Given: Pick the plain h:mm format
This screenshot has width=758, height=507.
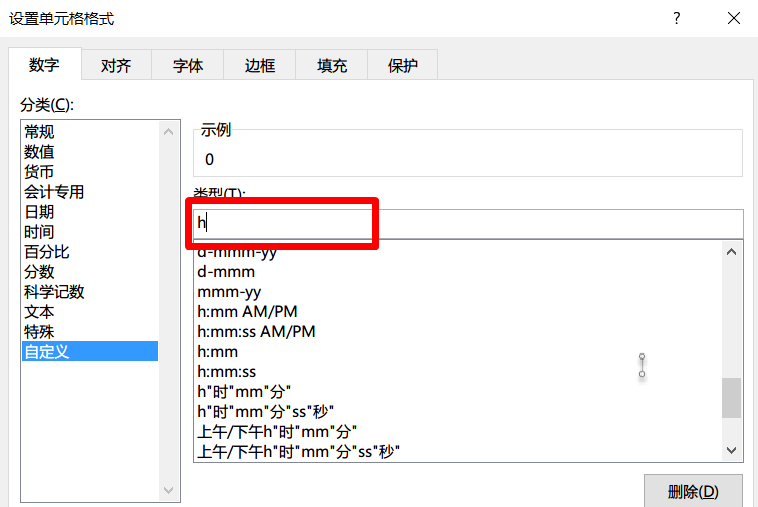Looking at the screenshot, I should [x=457, y=351].
